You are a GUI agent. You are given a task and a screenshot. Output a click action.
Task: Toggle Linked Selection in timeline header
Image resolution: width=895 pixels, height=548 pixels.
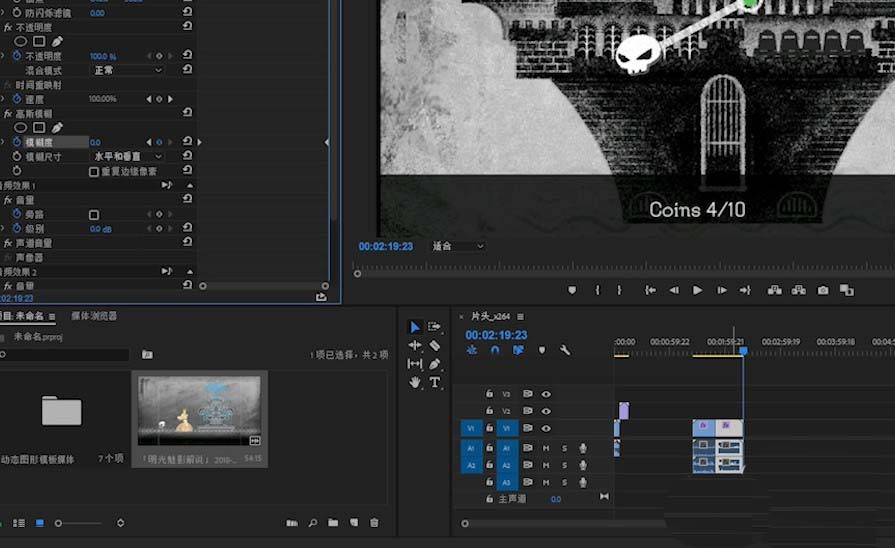click(518, 350)
